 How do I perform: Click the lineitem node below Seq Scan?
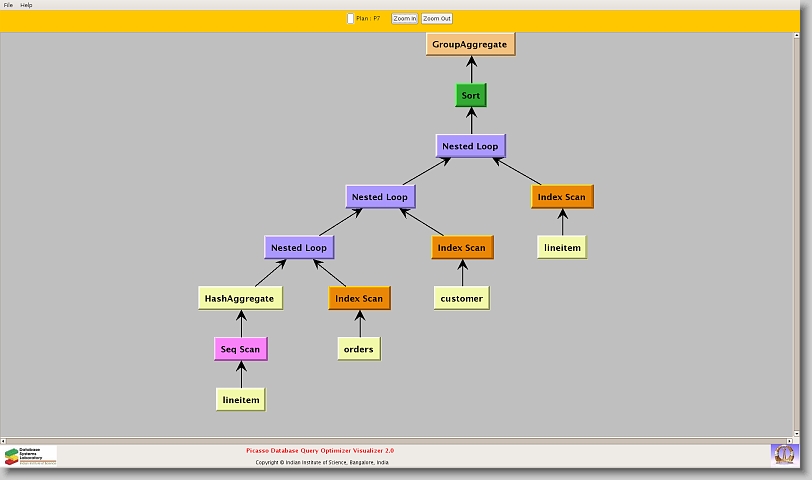[241, 399]
